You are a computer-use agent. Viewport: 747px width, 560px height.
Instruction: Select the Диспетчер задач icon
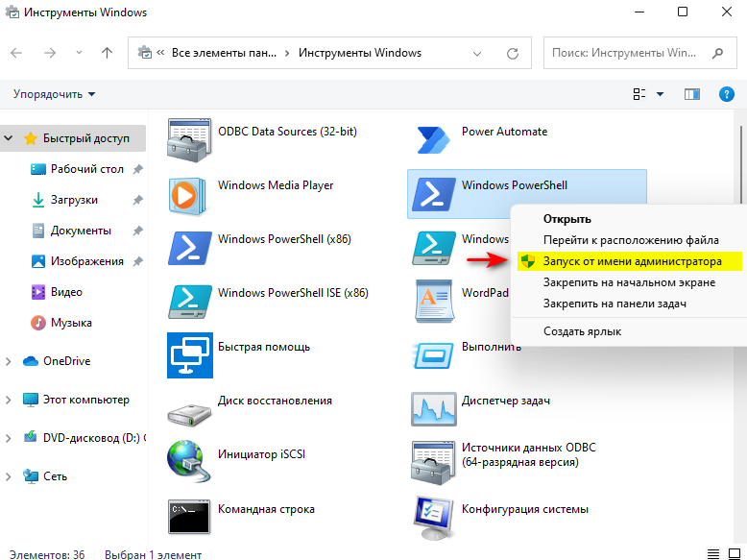[x=433, y=409]
